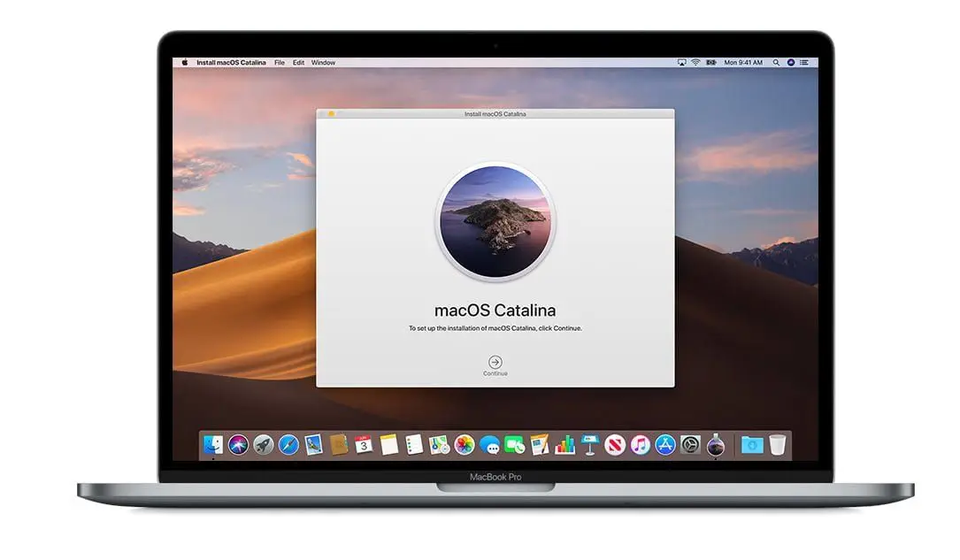Click Continue to set up Catalina installation
Viewport: 960px width, 560px height.
[x=495, y=362]
